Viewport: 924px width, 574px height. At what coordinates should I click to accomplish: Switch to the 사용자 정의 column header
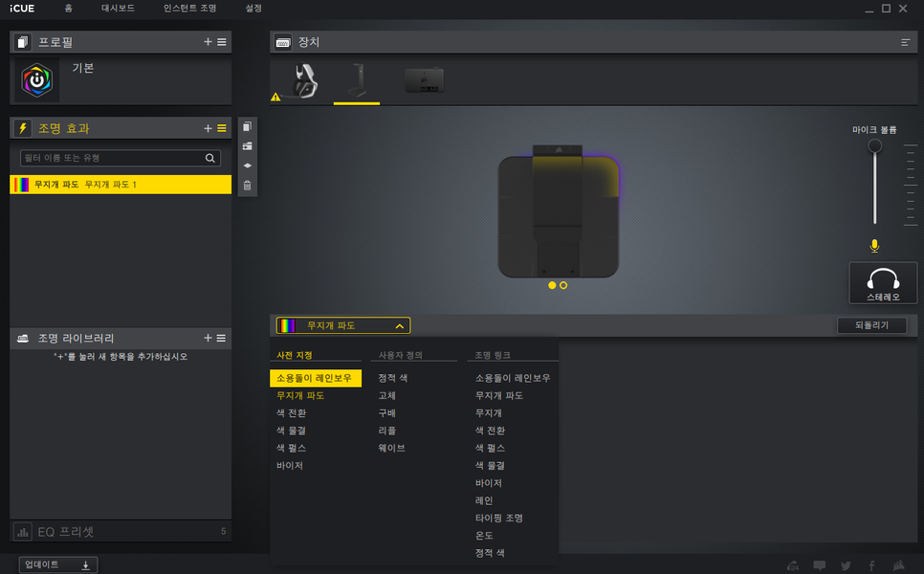click(x=400, y=355)
